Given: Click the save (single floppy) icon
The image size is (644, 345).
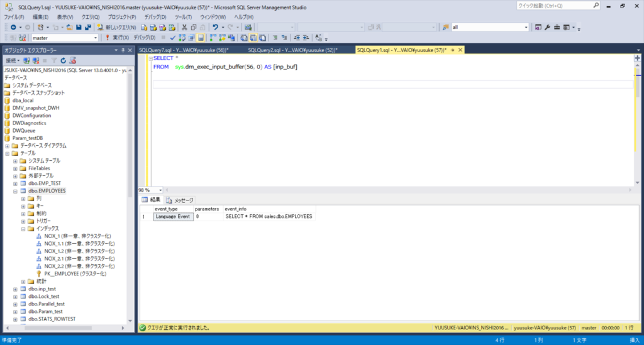Looking at the screenshot, I should 79,28.
